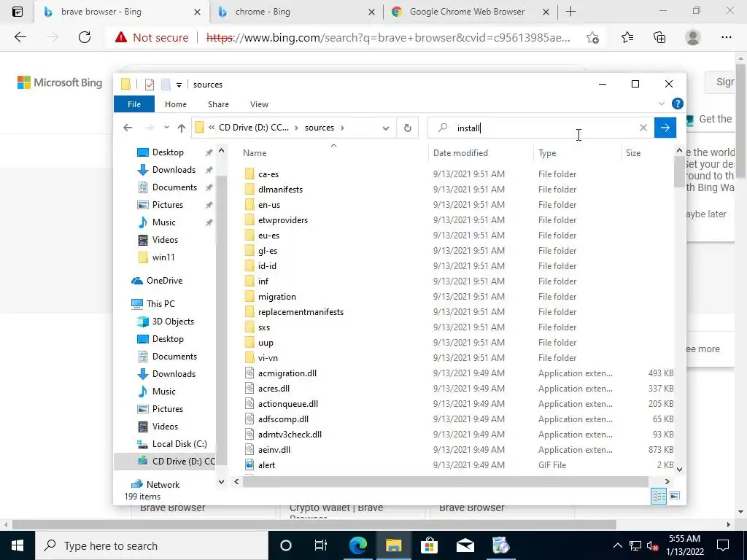Open Windows Start menu
747x560 pixels.
(x=18, y=545)
